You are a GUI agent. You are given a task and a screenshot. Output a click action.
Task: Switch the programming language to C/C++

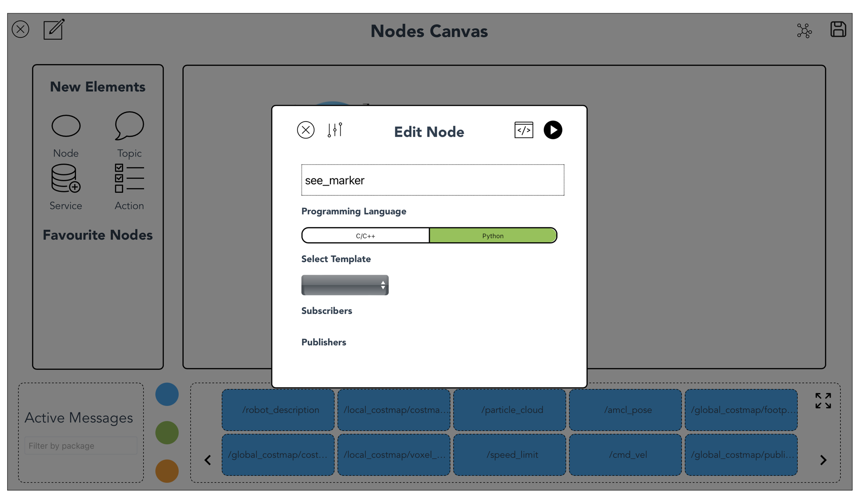coord(365,235)
